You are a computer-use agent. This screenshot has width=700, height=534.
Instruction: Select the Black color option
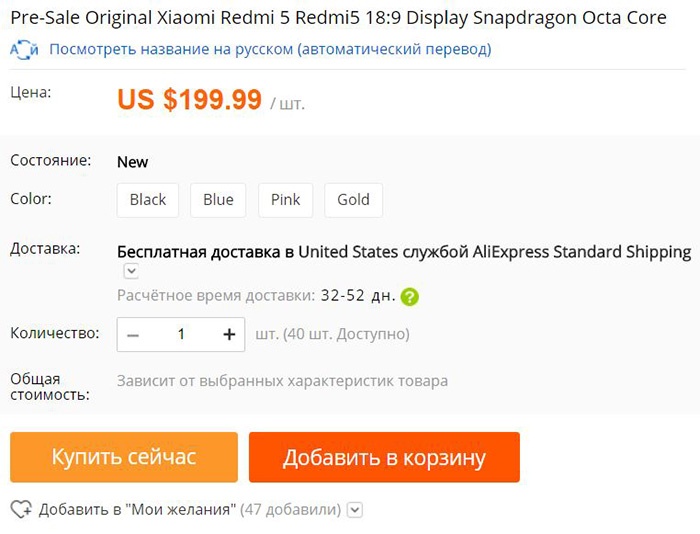coord(148,199)
